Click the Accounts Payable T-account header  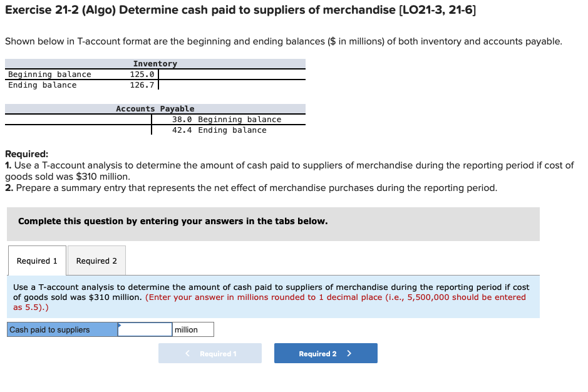155,108
